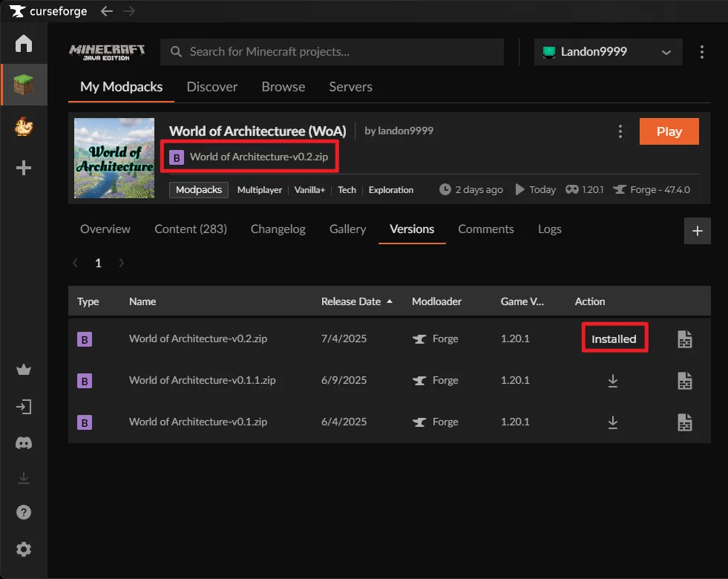The height and width of the screenshot is (579, 728).
Task: Navigate back with the left arrow
Action: [107, 11]
